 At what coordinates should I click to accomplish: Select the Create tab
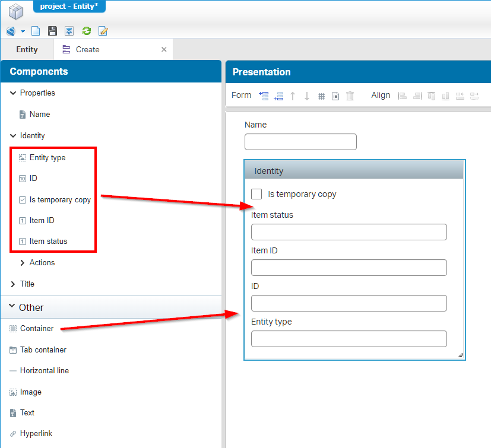pyautogui.click(x=87, y=50)
